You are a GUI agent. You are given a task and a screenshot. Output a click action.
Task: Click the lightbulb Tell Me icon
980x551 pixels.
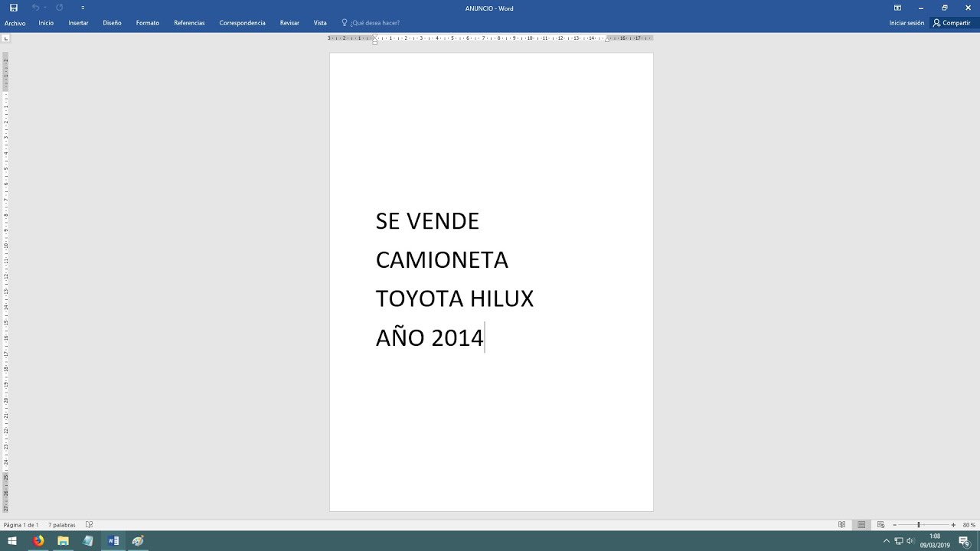(x=345, y=23)
